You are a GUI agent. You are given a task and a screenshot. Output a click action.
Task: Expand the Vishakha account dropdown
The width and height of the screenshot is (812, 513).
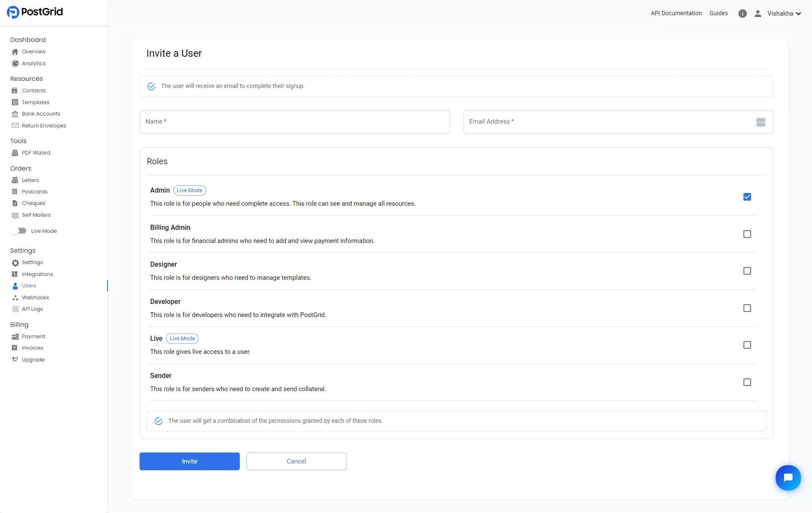[784, 13]
